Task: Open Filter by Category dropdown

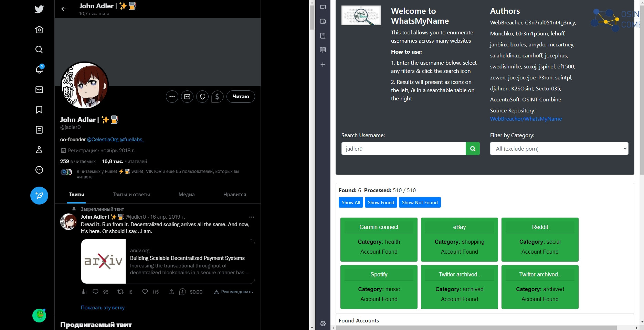Action: [x=559, y=148]
